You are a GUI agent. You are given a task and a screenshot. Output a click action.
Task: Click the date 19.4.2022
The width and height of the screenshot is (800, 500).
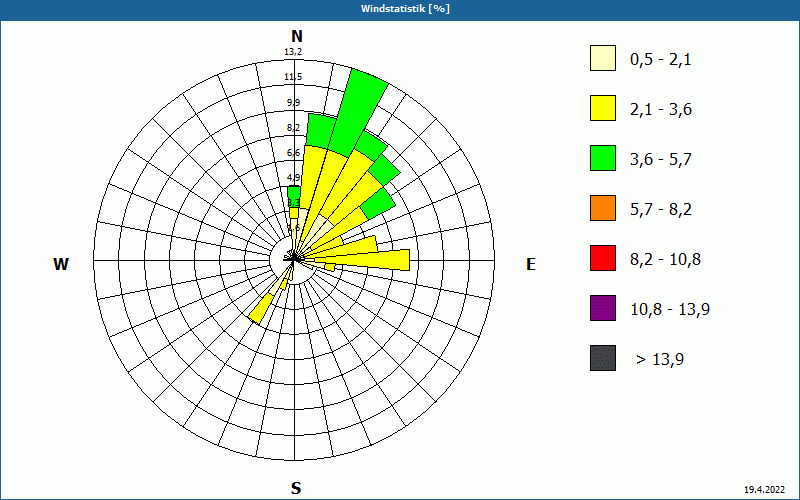pyautogui.click(x=764, y=490)
